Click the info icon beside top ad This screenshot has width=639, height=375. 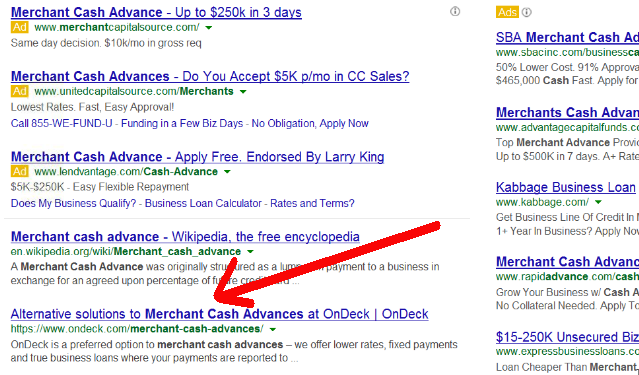(455, 11)
